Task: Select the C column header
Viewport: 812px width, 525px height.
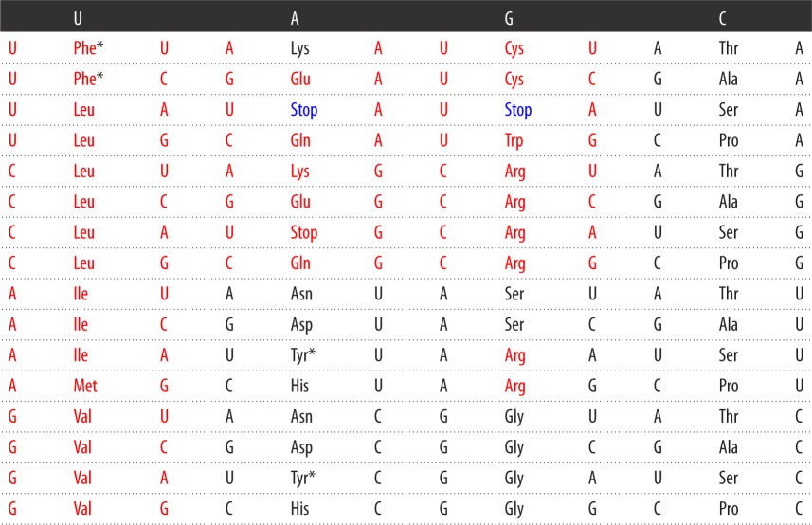Action: pyautogui.click(x=724, y=16)
